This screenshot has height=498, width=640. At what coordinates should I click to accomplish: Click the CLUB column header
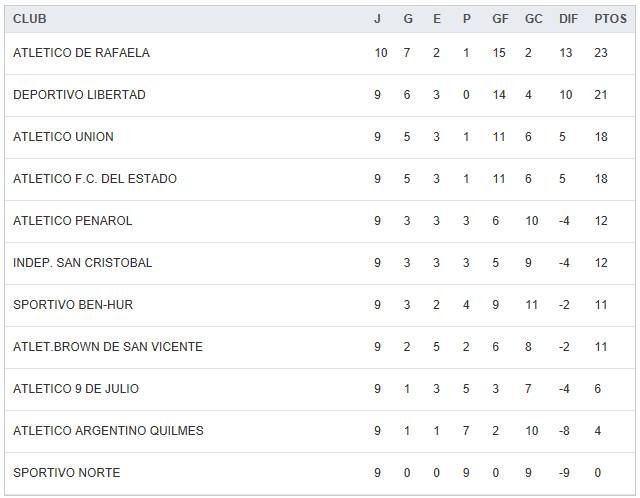30,19
